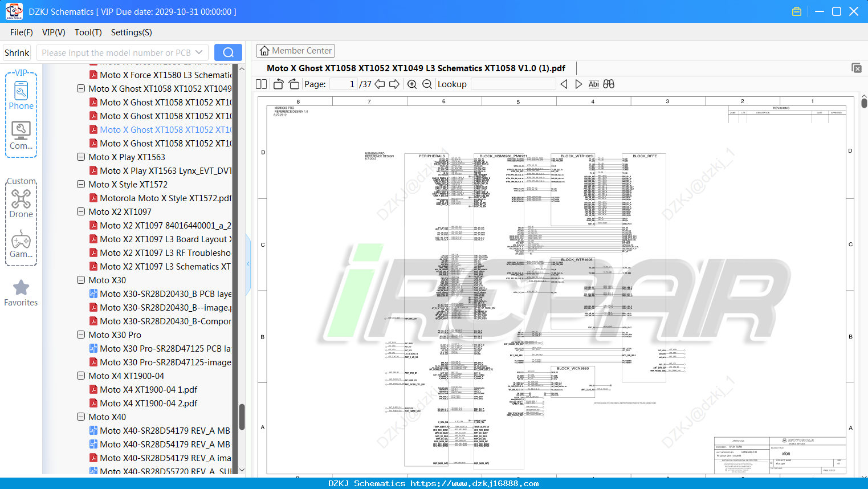The height and width of the screenshot is (489, 868).
Task: Select the Moto X Ghost PDF tab
Action: coord(416,68)
